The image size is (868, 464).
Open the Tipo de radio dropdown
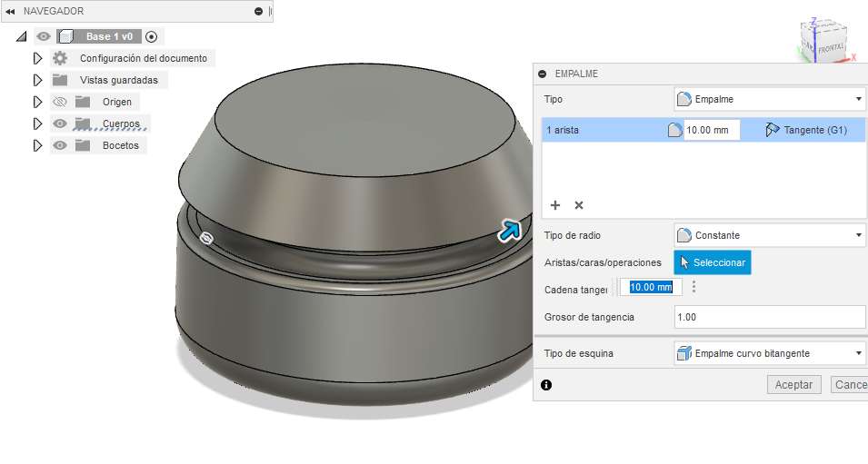click(770, 235)
